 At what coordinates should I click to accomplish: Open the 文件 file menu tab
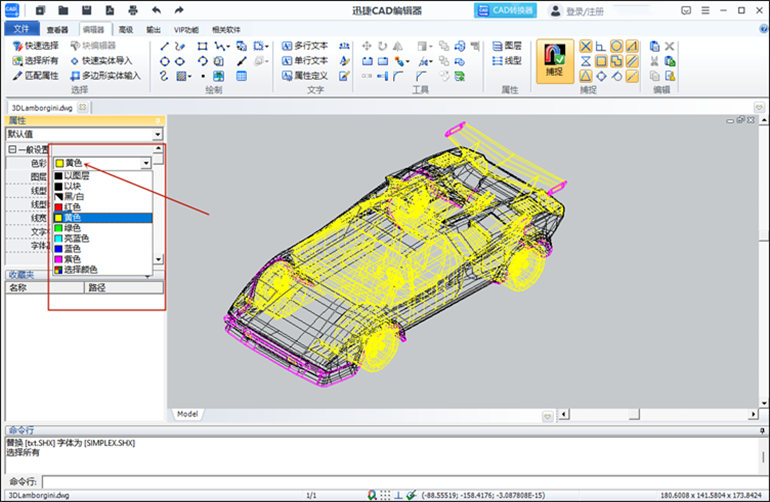[x=21, y=29]
